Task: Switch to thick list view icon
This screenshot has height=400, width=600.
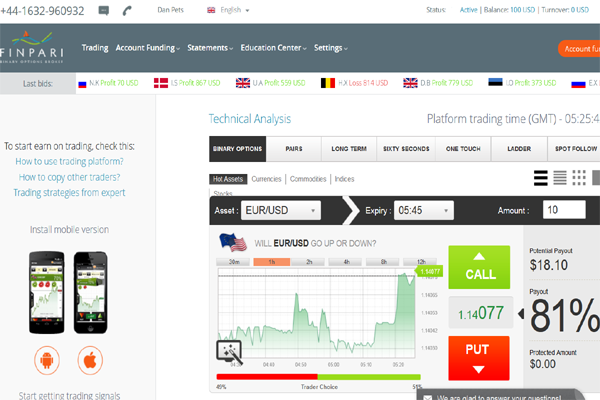Action: click(541, 178)
